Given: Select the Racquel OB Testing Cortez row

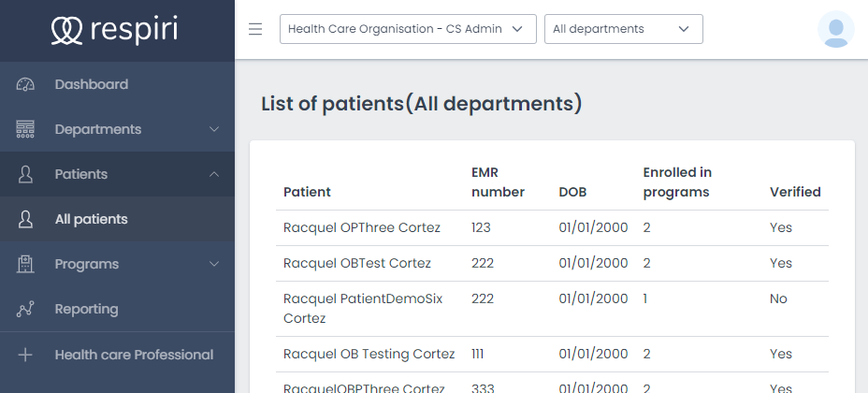Looking at the screenshot, I should [x=369, y=354].
